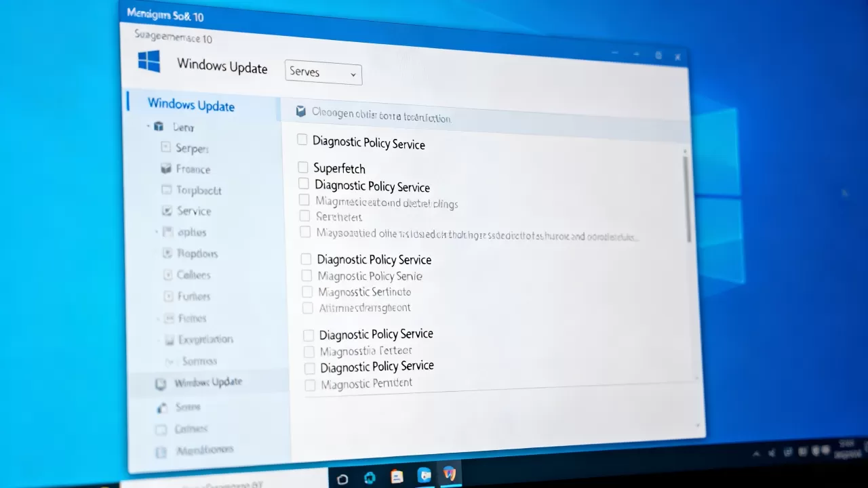Check Diagnostic Policy Service above Superfetch
Screen dimensions: 868x488
tap(302, 140)
